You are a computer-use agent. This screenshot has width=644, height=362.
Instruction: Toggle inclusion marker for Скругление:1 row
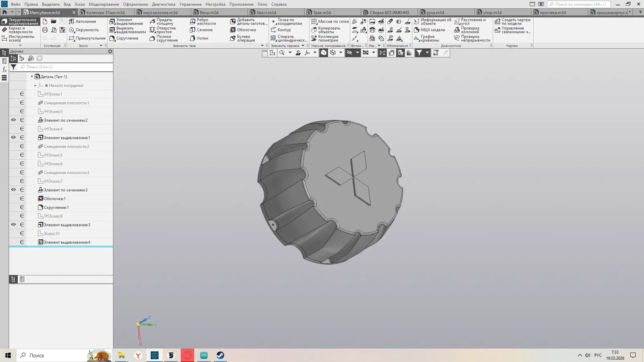22,207
